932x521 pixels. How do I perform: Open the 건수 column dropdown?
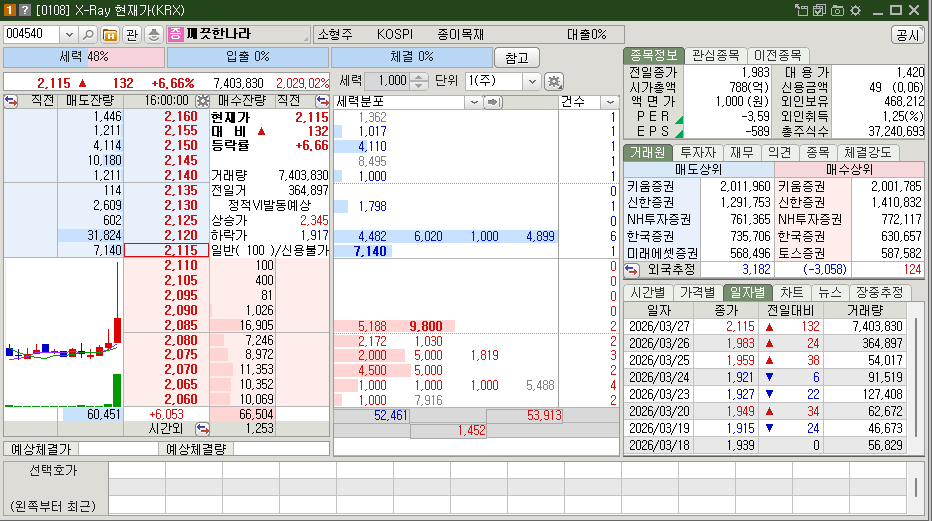610,102
